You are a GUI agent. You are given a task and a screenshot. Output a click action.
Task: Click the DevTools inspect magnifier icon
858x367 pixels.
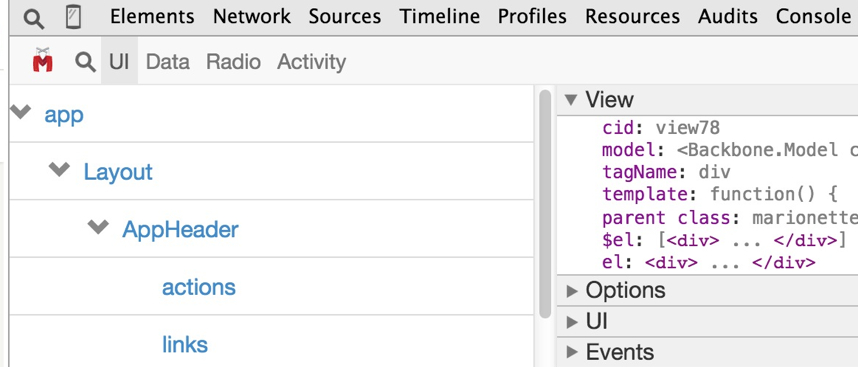[34, 19]
